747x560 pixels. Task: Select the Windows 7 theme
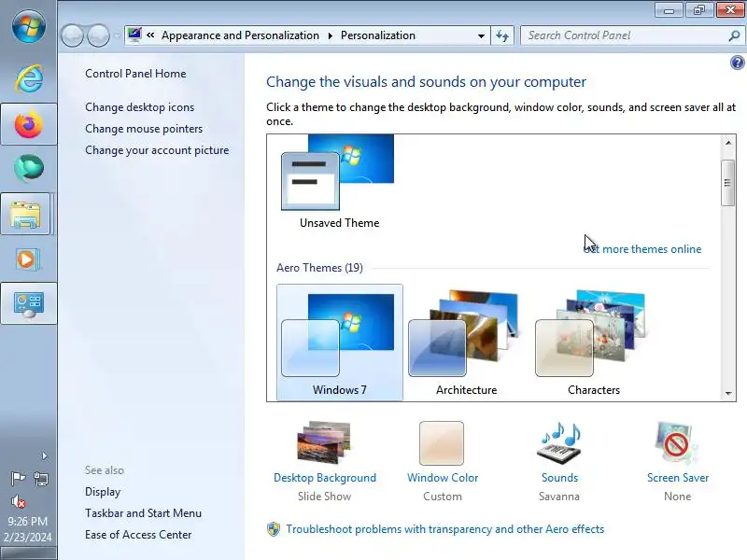coord(339,343)
